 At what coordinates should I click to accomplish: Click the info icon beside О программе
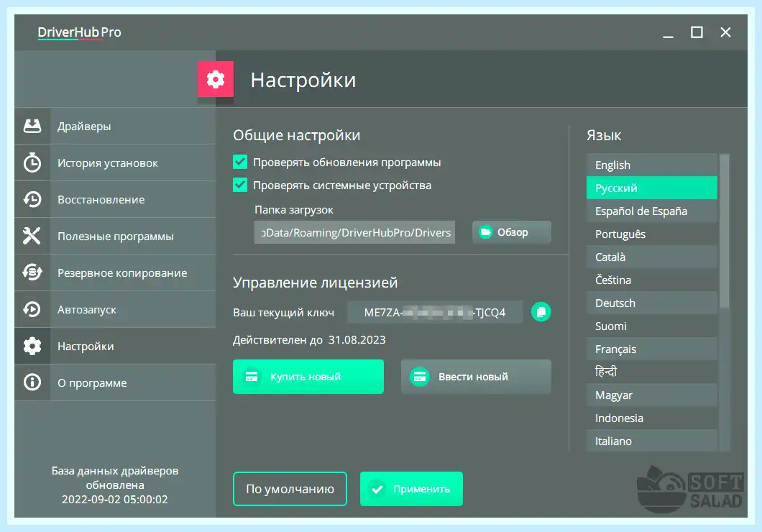click(32, 382)
